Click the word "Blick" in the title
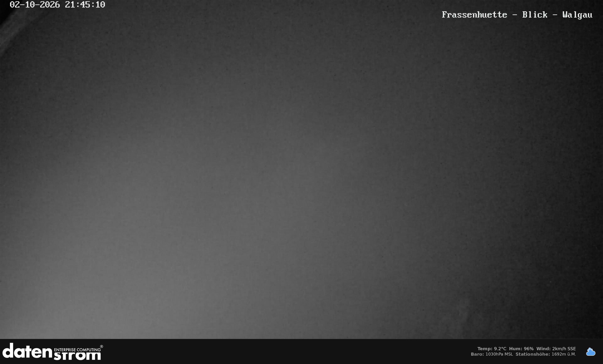The height and width of the screenshot is (364, 603). 535,15
